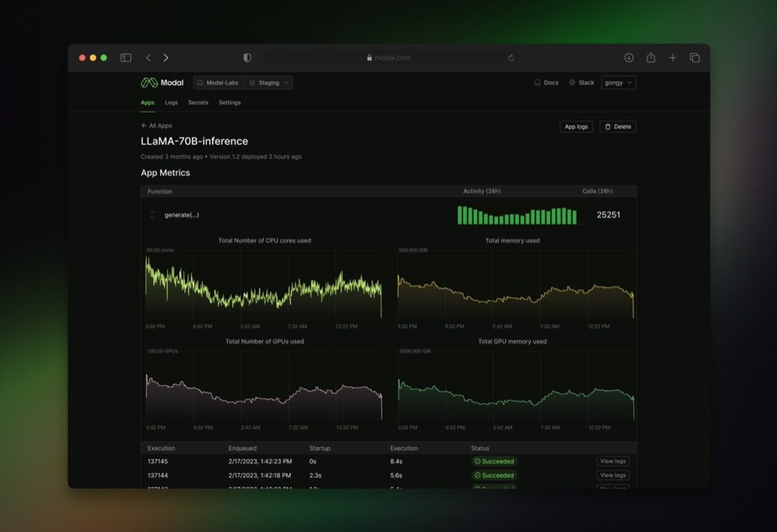
Task: Click the modal.com address bar
Action: 388,57
